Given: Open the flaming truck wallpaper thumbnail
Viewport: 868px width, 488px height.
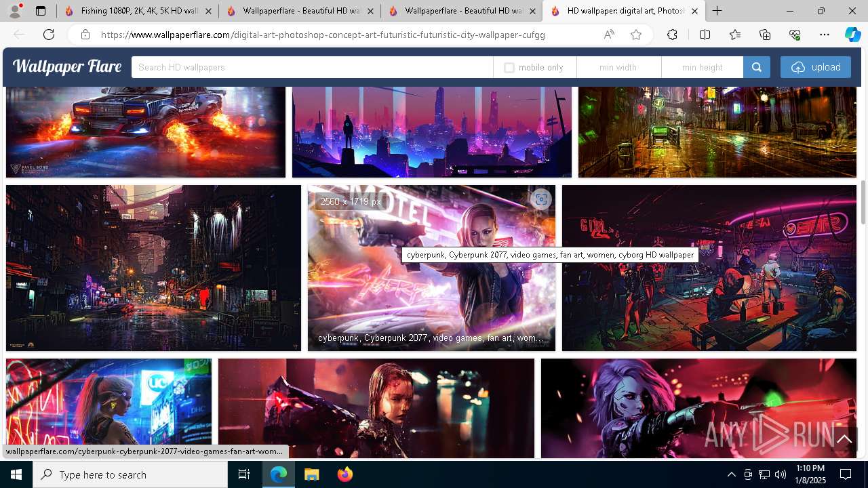Looking at the screenshot, I should click(146, 132).
